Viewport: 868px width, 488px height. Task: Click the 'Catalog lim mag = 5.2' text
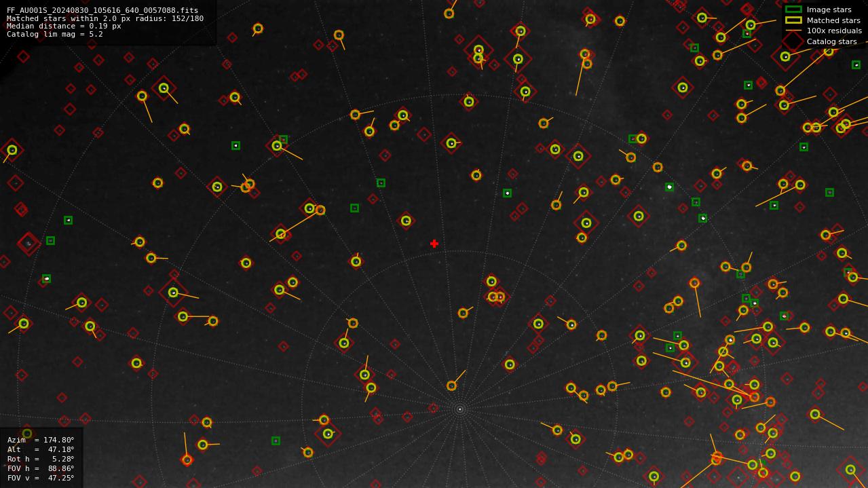tap(55, 34)
